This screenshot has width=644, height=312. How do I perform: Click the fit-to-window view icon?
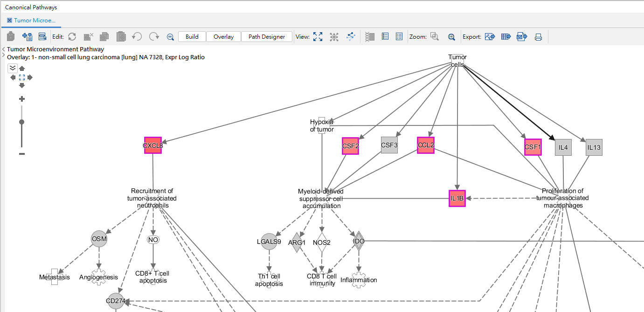pyautogui.click(x=318, y=36)
